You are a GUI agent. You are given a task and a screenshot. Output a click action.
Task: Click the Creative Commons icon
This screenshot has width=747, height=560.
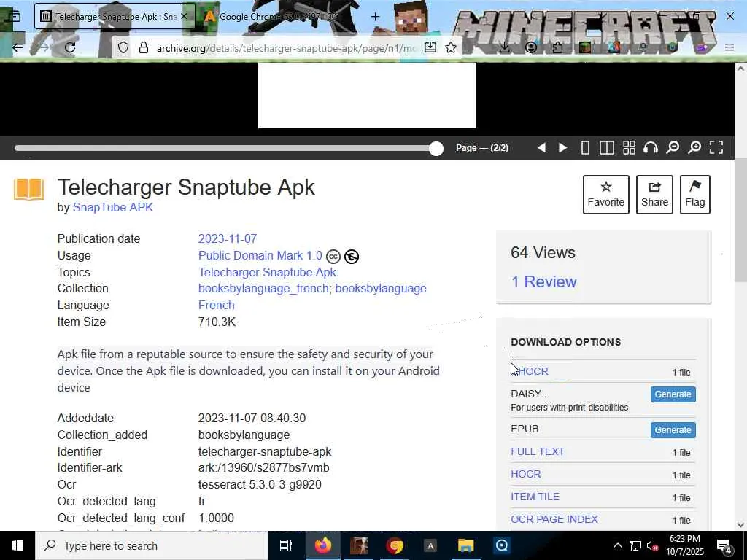click(333, 257)
